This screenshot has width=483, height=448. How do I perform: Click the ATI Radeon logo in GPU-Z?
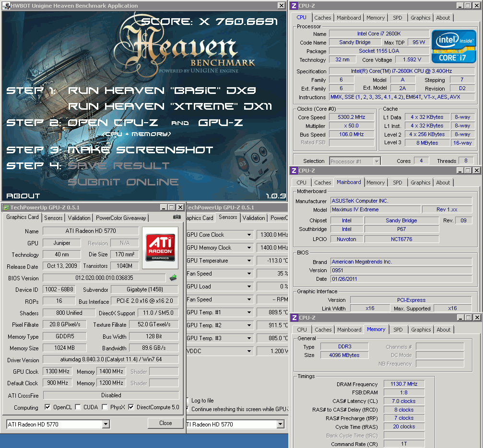[160, 248]
